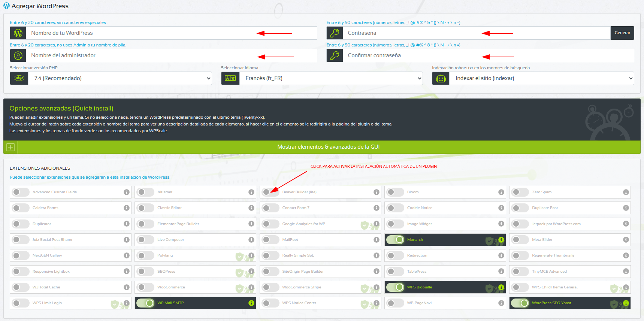The image size is (644, 321).
Task: Enable the SEOPress plugin toggle
Action: click(145, 272)
